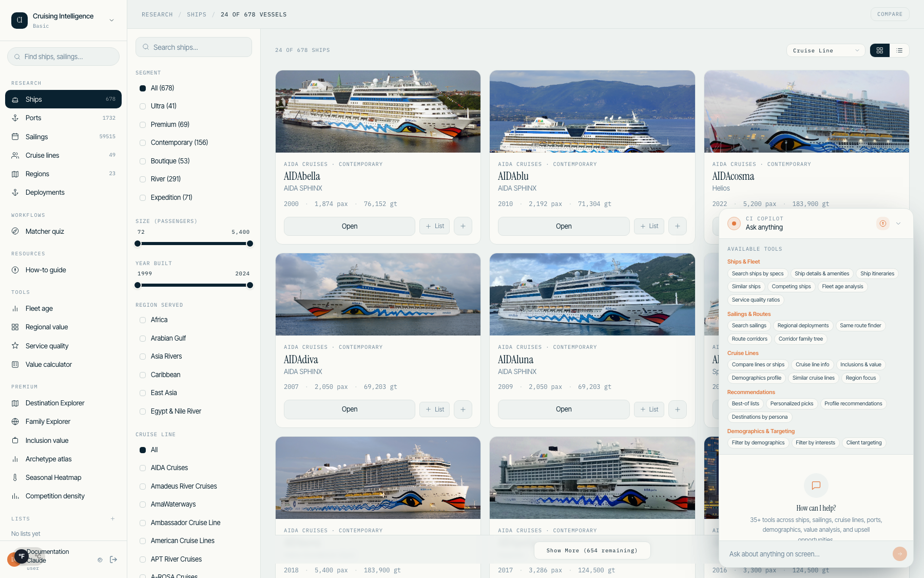Viewport: 924px width, 578px height.
Task: Click the Matcher quiz compass icon
Action: 15,231
